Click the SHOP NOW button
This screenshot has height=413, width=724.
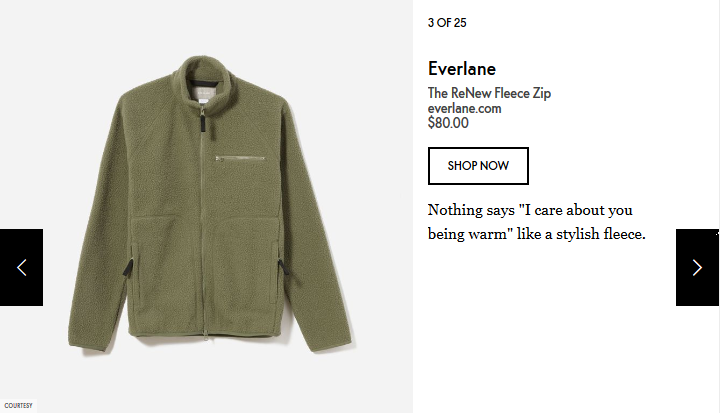click(478, 166)
